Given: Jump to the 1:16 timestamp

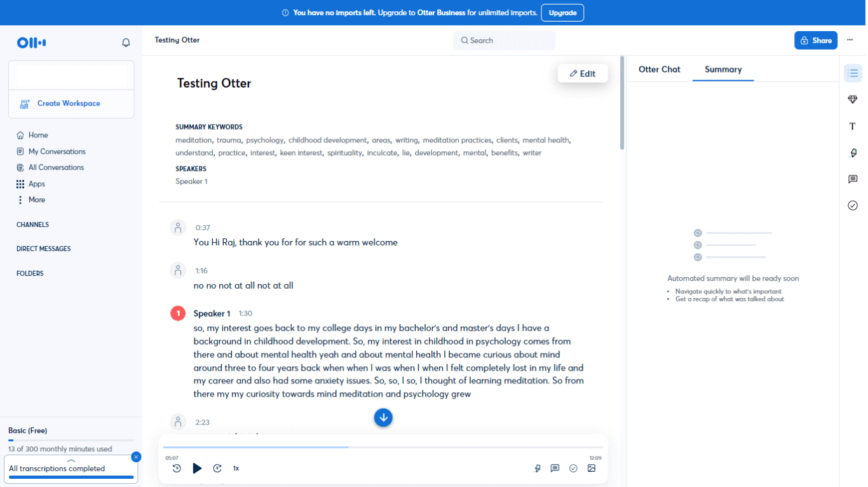Looking at the screenshot, I should [x=201, y=271].
